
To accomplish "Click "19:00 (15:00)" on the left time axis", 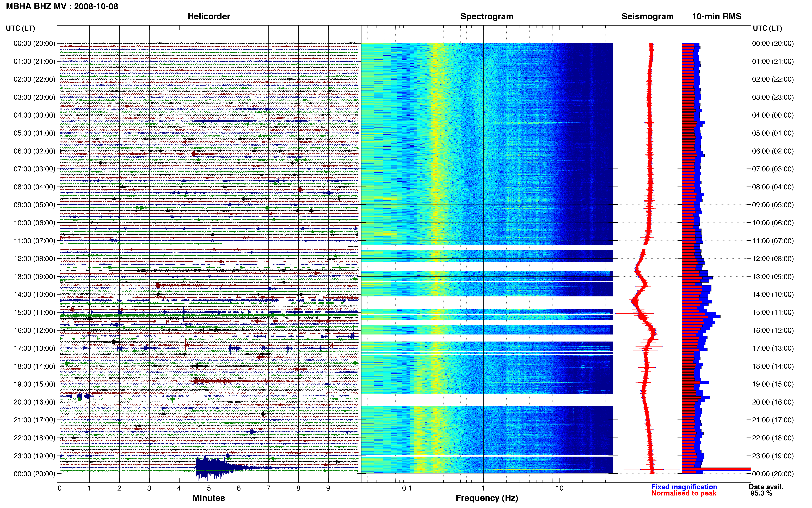I will click(34, 384).
